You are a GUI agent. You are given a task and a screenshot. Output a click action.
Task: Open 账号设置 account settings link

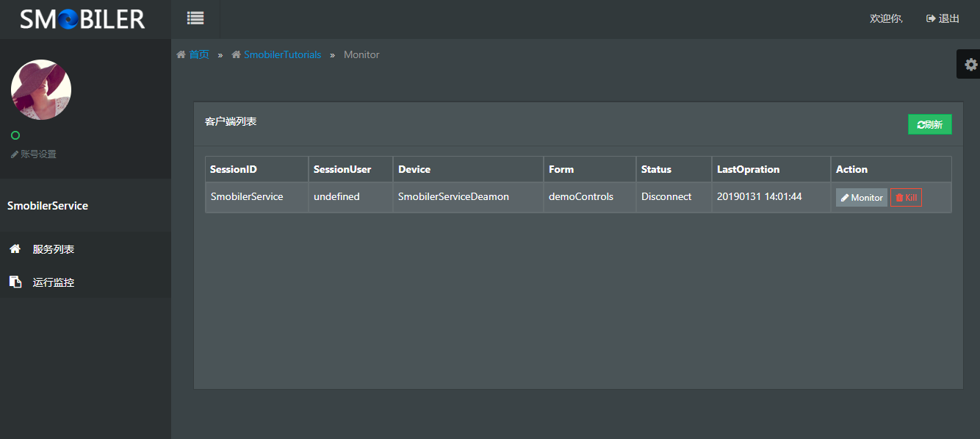tap(34, 154)
